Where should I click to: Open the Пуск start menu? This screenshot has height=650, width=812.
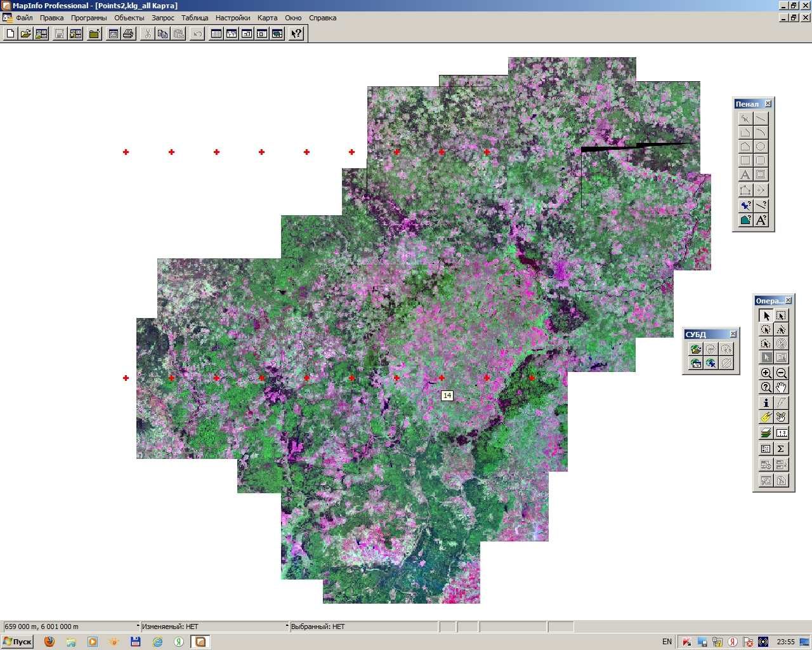17,642
